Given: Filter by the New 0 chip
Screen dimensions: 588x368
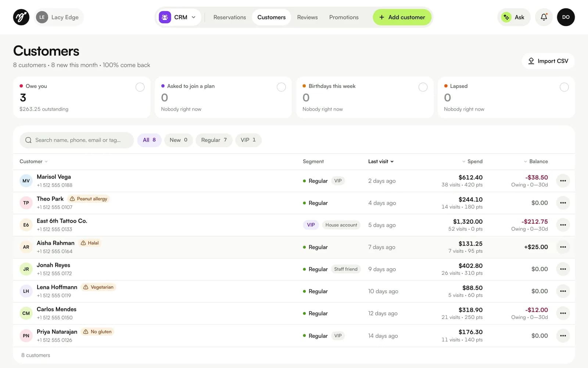Looking at the screenshot, I should (x=178, y=140).
